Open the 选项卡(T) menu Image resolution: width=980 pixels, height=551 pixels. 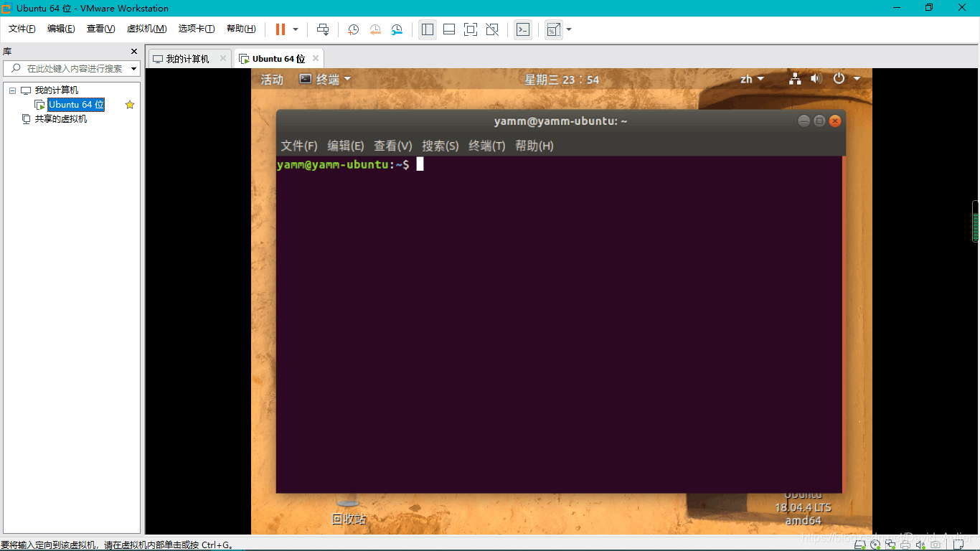tap(197, 29)
